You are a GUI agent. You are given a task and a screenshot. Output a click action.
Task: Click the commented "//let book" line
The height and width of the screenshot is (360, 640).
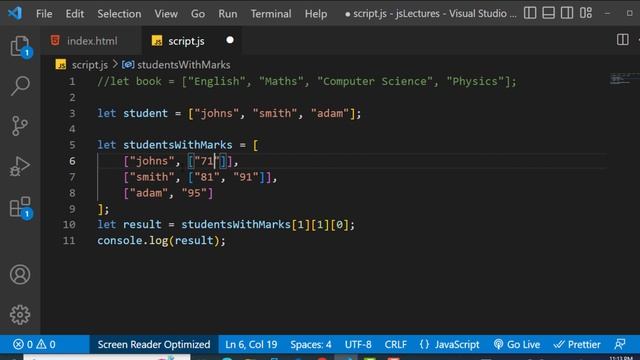click(x=307, y=81)
